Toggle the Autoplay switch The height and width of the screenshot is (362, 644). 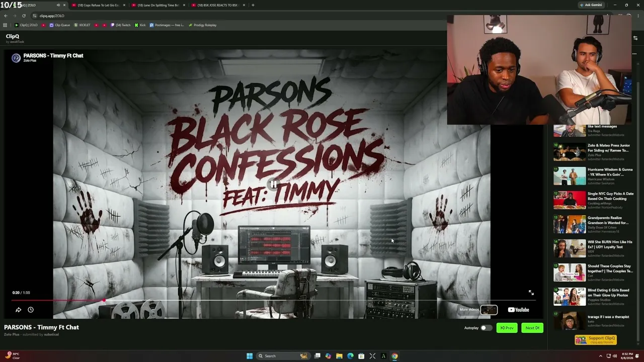tap(486, 328)
